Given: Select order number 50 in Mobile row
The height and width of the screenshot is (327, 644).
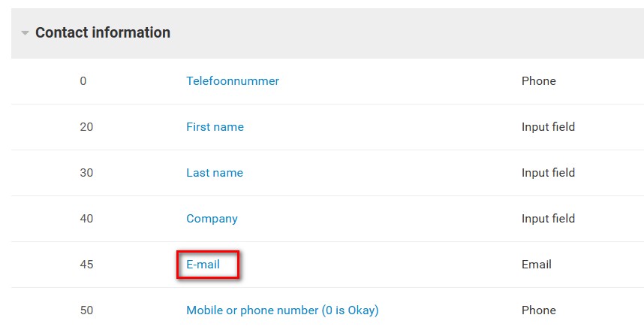Looking at the screenshot, I should tap(86, 310).
